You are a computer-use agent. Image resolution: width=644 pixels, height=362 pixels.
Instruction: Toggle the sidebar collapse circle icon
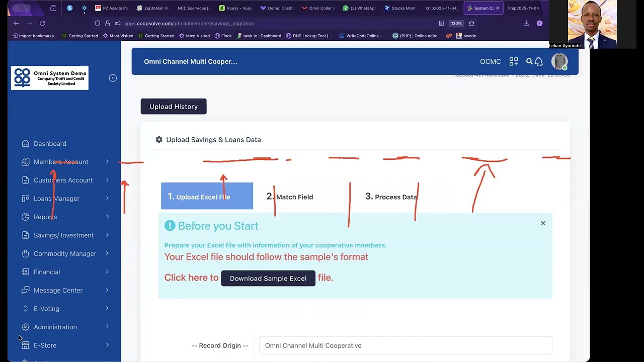(113, 78)
